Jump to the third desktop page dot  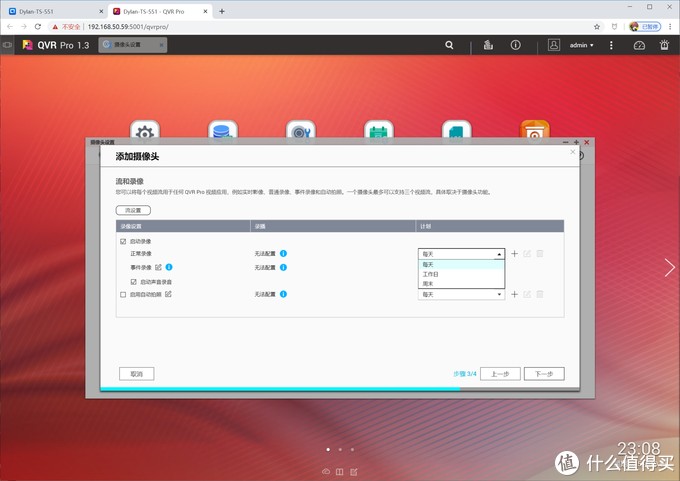[353, 449]
